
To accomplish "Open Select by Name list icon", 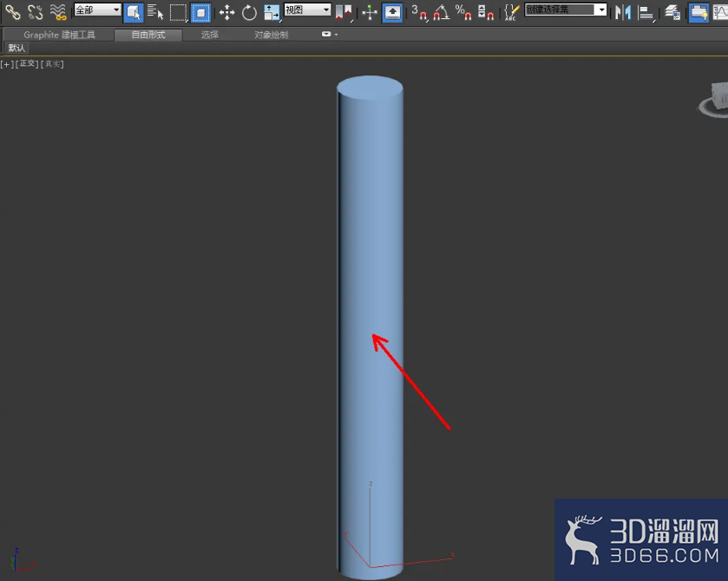I will point(155,12).
